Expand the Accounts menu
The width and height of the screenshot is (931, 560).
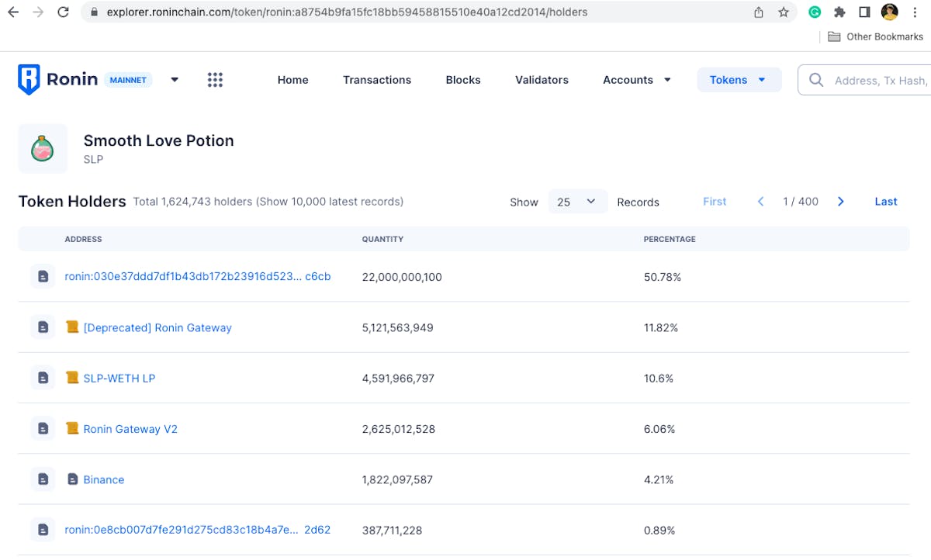click(x=636, y=80)
